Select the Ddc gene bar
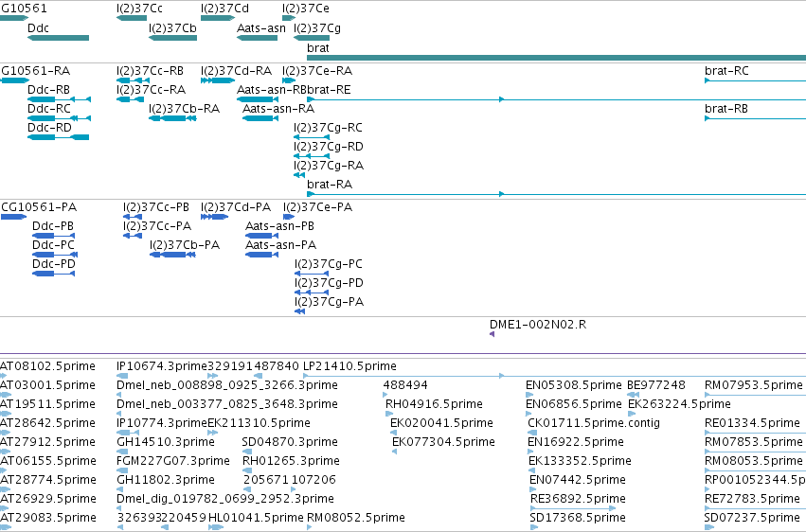The width and height of the screenshot is (806, 532). pyautogui.click(x=58, y=38)
